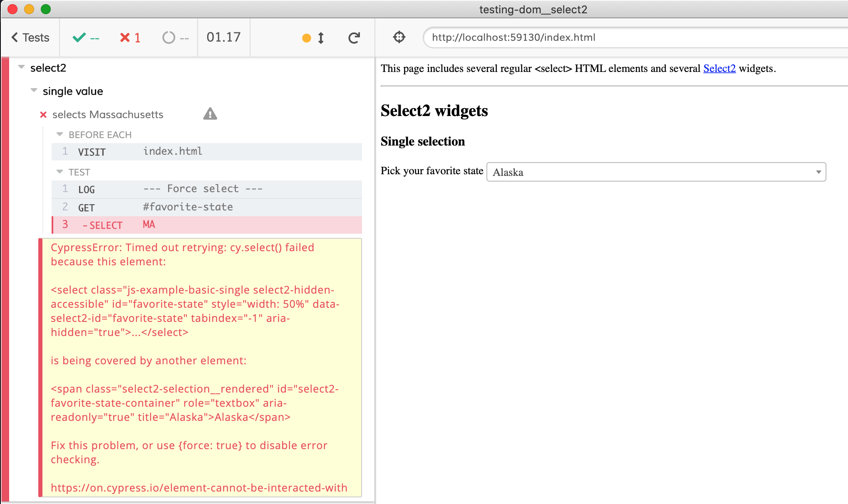Viewport: 848px width, 504px height.
Task: Click the warning triangle beside the failed test
Action: click(x=210, y=114)
